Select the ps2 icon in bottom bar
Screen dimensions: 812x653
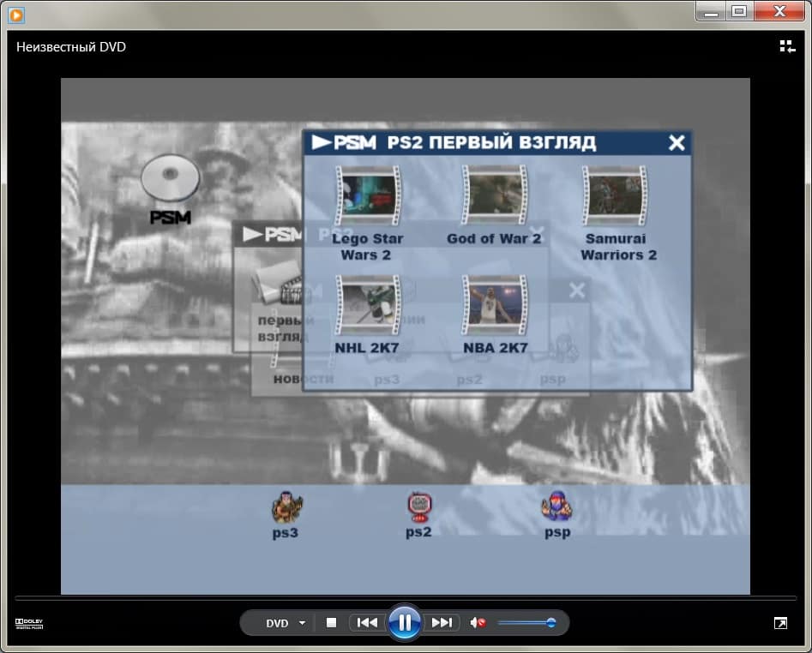[x=419, y=506]
